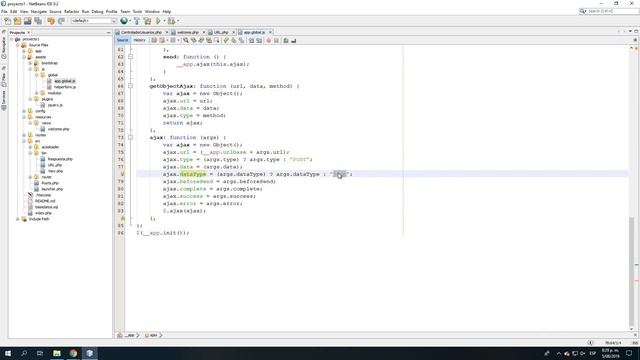Click the Comment editor toolbar icon

(286, 40)
